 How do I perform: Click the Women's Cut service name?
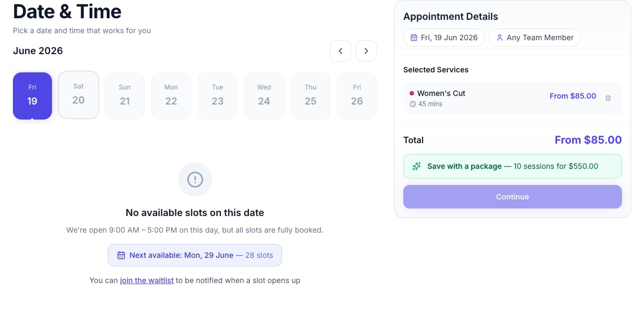click(x=441, y=93)
